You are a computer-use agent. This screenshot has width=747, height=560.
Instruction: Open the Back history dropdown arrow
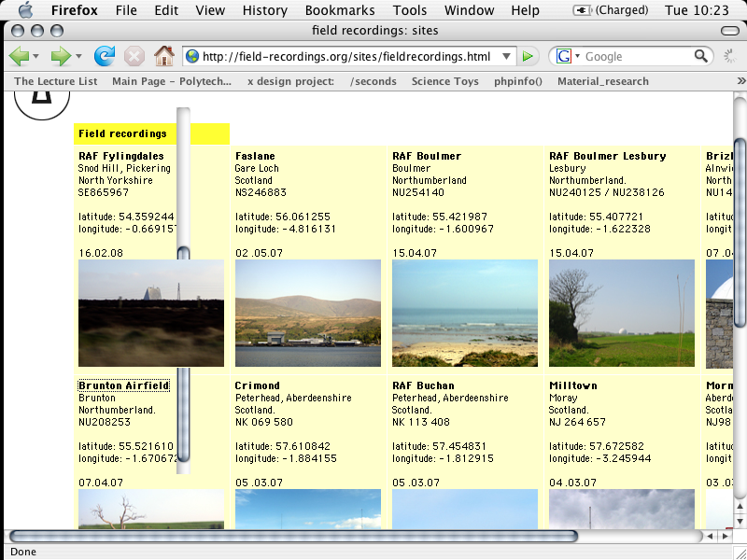click(35, 57)
